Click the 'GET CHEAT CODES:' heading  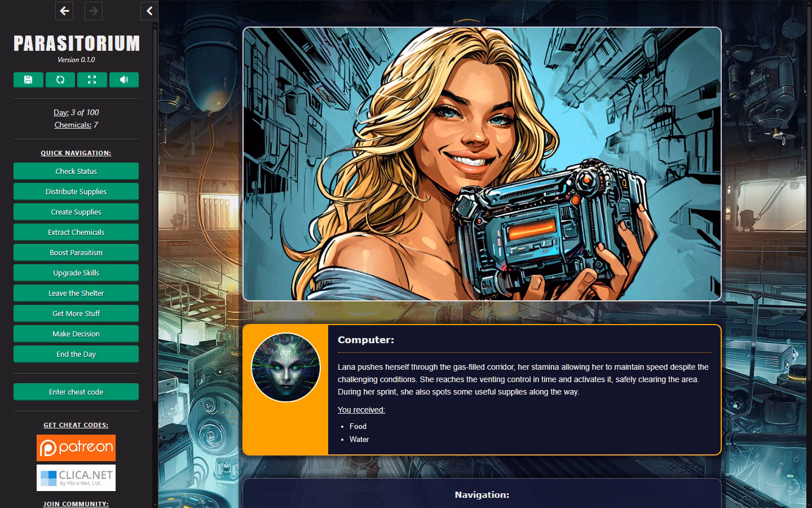(76, 425)
